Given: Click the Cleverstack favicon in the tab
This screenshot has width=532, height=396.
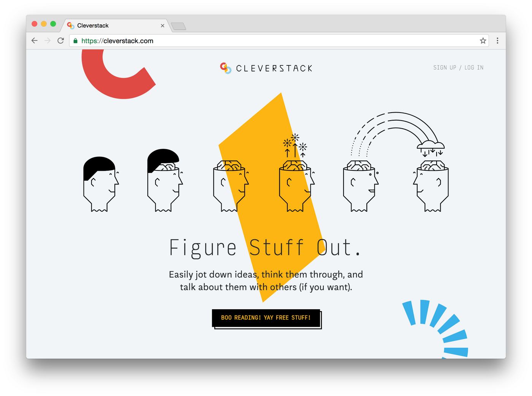Looking at the screenshot, I should [70, 25].
